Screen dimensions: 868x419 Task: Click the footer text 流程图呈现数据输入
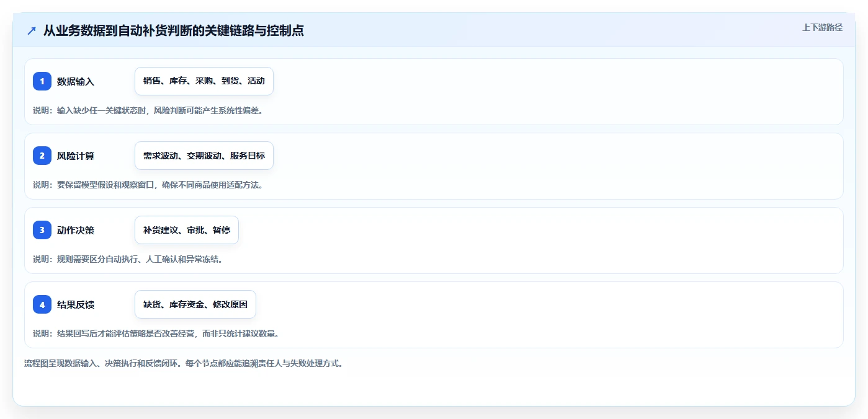(x=184, y=363)
